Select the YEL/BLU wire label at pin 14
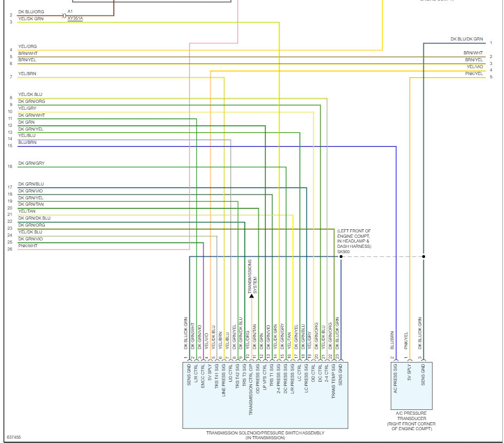Image resolution: width=504 pixels, height=443 pixels. pos(27,135)
